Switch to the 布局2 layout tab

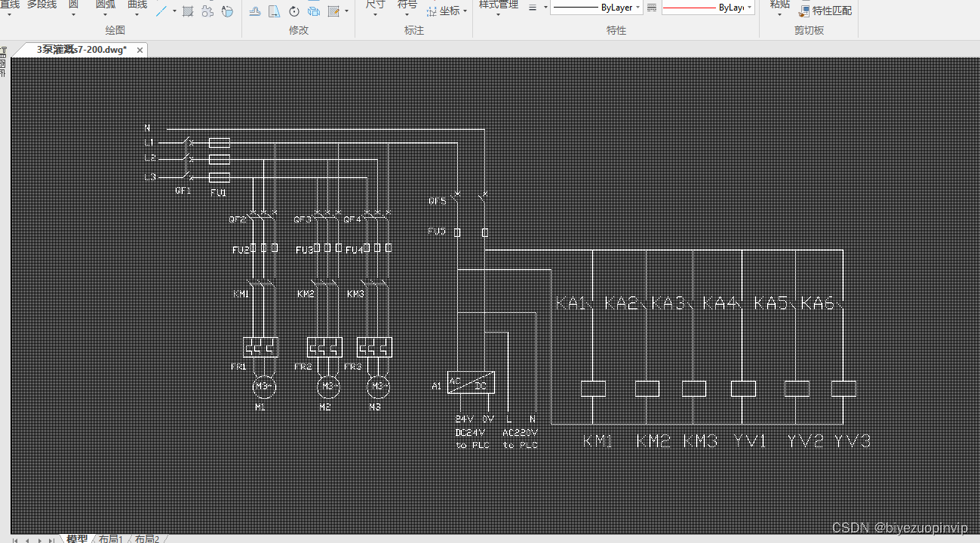click(146, 538)
